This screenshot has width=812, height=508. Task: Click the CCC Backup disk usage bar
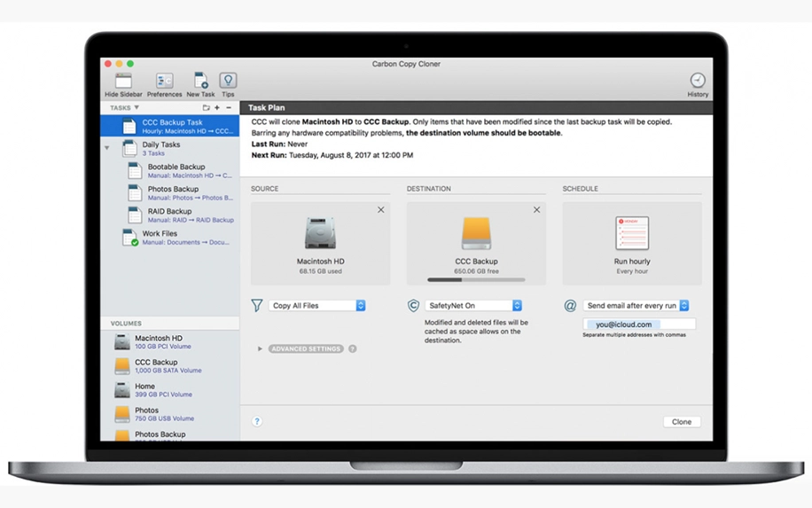(476, 279)
